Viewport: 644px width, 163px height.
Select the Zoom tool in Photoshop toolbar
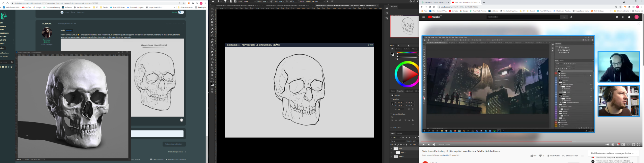212,75
